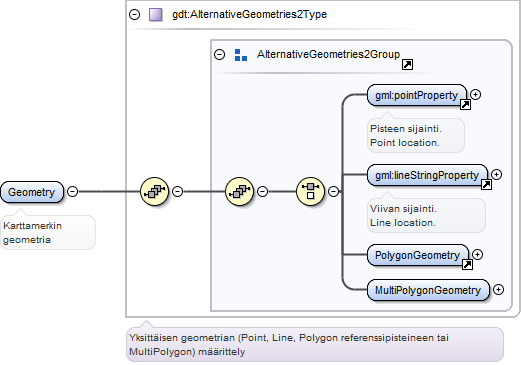Collapse the AlternativeGeometries2Group box
The height and width of the screenshot is (365, 522).
tap(220, 54)
